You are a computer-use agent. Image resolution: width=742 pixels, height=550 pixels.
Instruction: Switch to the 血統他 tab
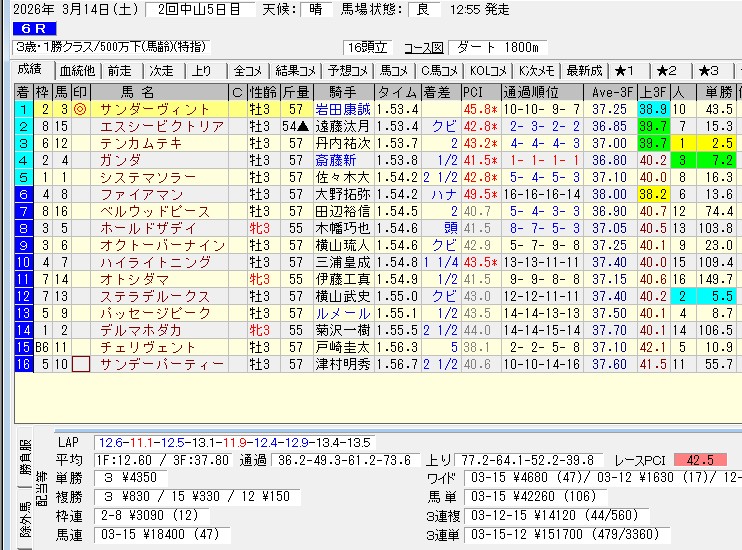click(x=77, y=70)
